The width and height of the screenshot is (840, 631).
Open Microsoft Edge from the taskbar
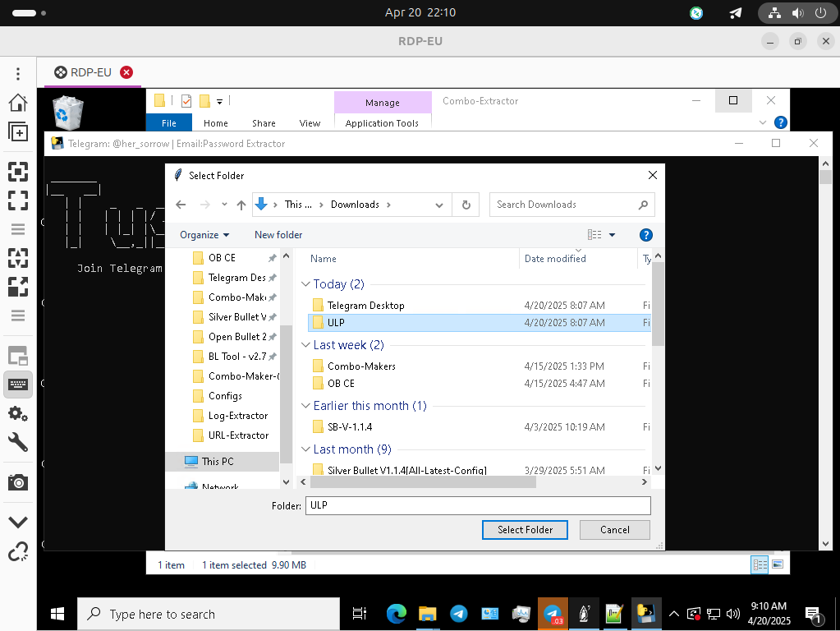tap(397, 614)
